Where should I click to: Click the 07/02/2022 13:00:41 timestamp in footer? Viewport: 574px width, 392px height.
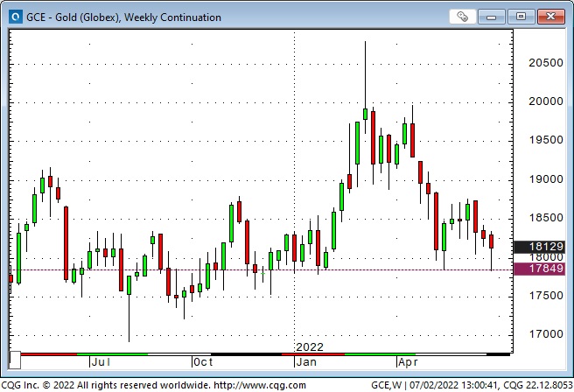(x=453, y=385)
